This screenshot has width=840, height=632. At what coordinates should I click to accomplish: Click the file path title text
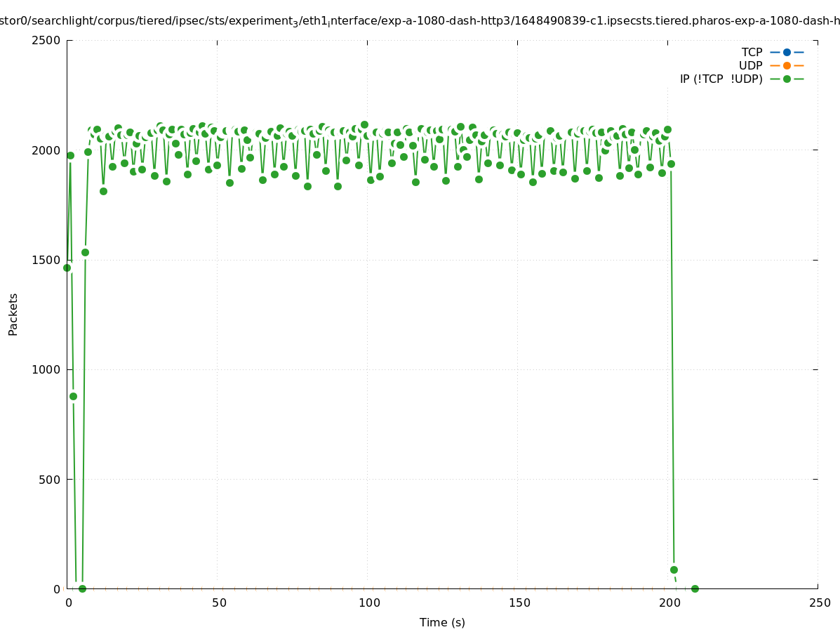[x=420, y=21]
